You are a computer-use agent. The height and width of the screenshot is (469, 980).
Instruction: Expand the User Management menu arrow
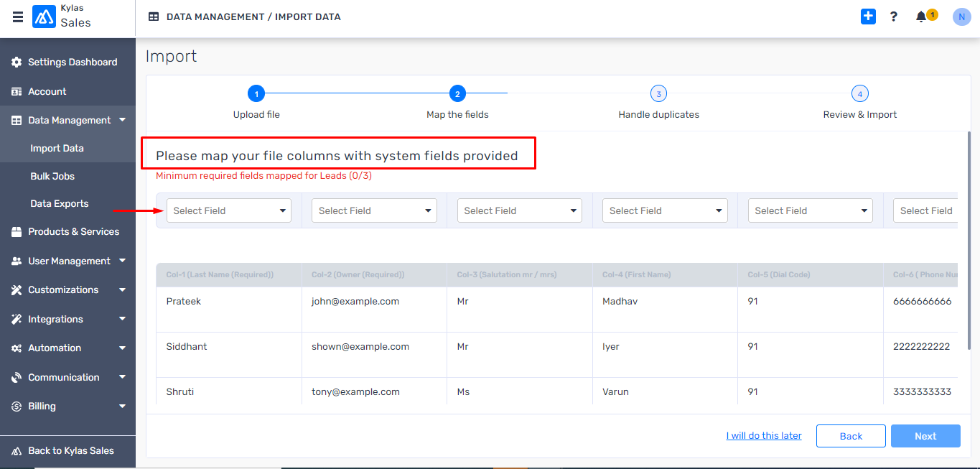pos(123,261)
